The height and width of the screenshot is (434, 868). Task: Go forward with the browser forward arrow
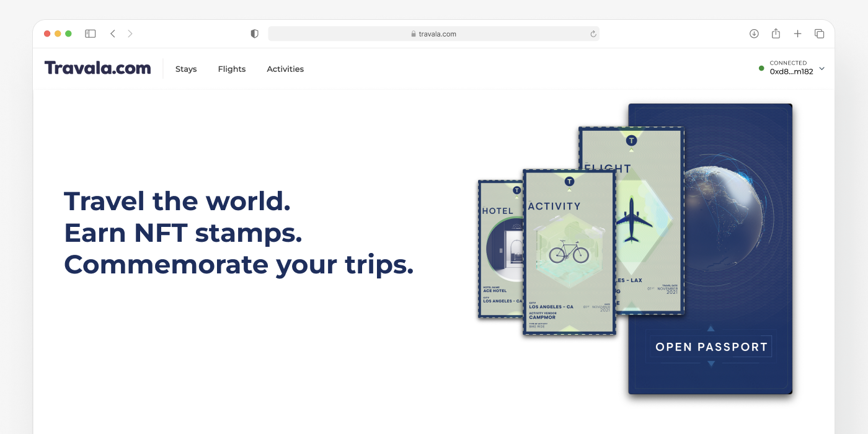pos(130,33)
